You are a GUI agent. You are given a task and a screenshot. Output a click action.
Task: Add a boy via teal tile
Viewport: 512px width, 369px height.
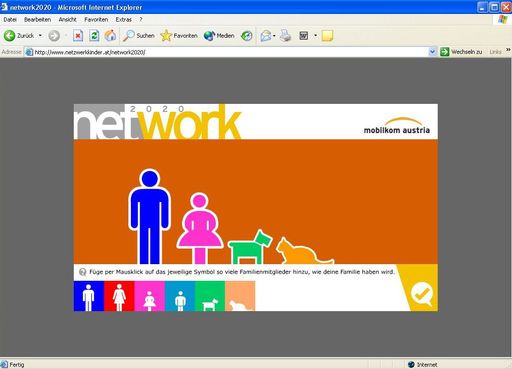point(180,296)
